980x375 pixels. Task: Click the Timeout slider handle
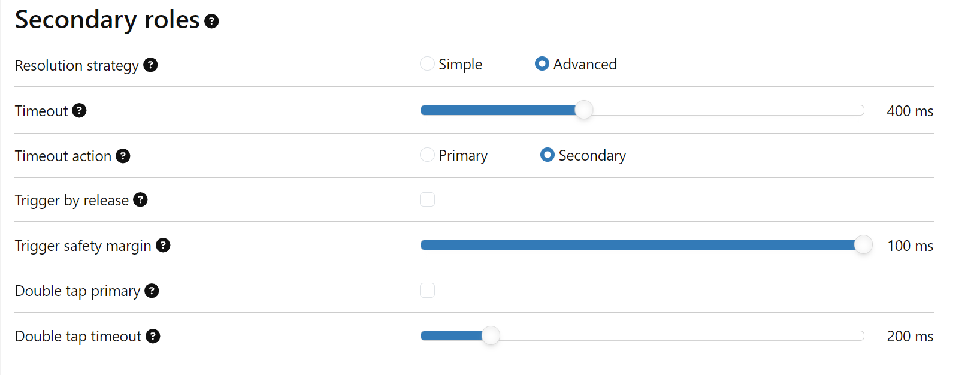(584, 110)
